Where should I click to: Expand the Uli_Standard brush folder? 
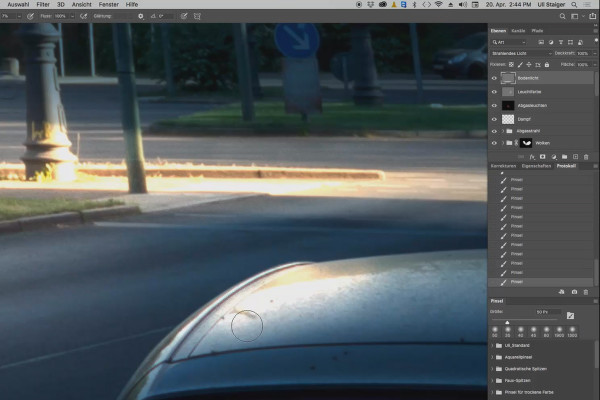tap(492, 345)
